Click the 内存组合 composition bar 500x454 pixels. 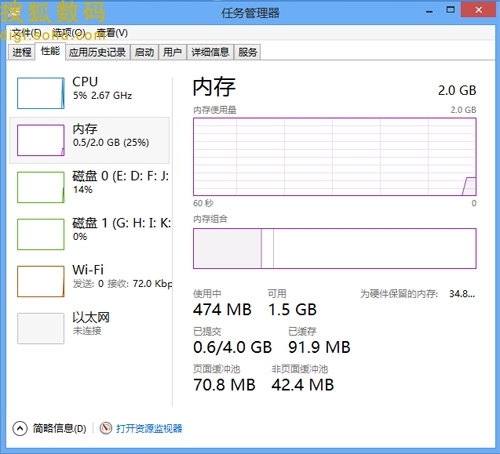point(335,248)
